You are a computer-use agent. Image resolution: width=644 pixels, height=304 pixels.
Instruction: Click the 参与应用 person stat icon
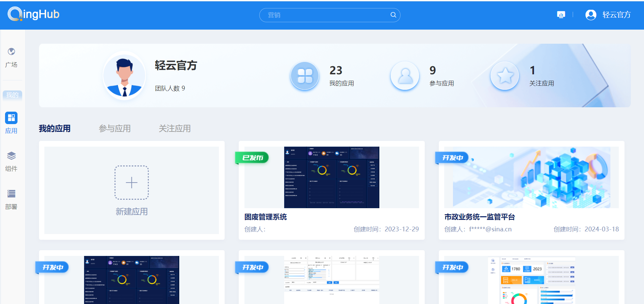tap(405, 76)
